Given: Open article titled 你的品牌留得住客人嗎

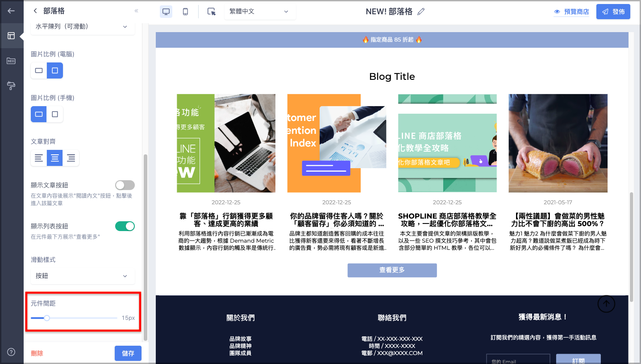Looking at the screenshot, I should tap(337, 220).
